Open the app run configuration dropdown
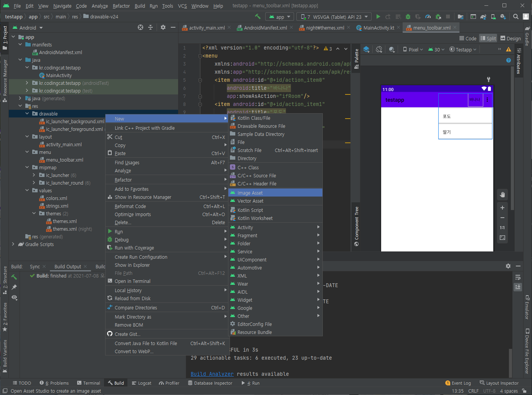The height and width of the screenshot is (395, 532). point(280,17)
